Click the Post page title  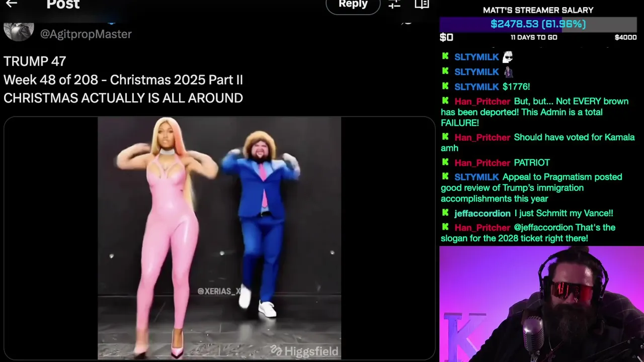point(63,5)
